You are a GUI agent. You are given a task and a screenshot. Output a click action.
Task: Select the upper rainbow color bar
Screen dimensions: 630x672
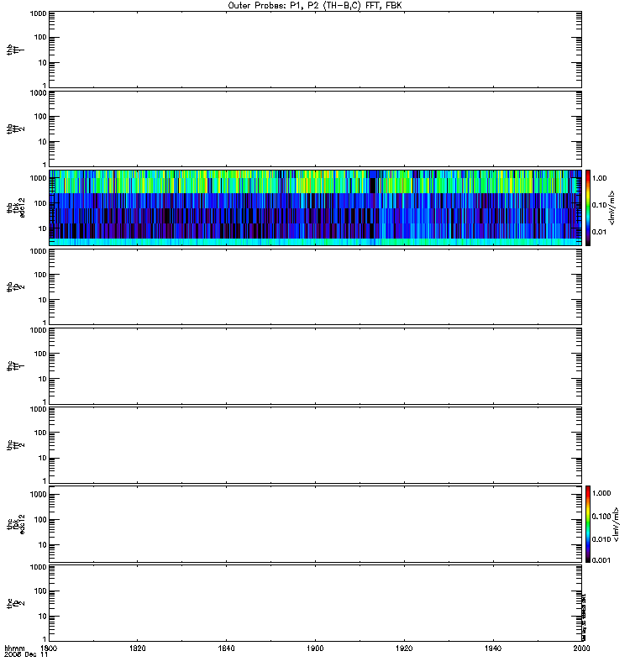(588, 207)
